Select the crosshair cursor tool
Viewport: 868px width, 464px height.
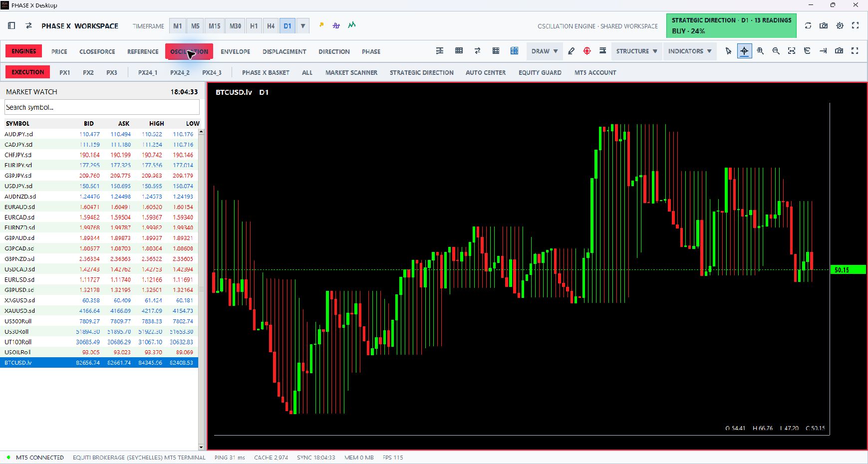tap(744, 51)
